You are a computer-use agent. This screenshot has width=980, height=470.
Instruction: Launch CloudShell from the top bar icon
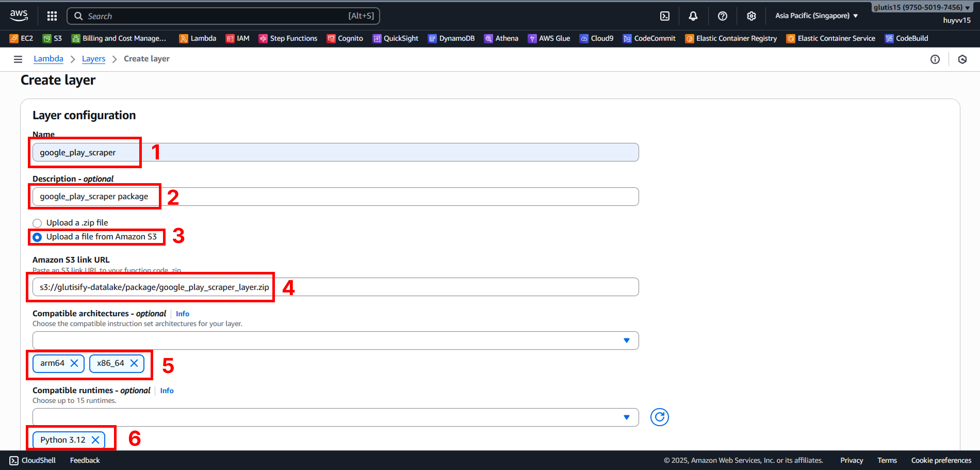pos(665,16)
